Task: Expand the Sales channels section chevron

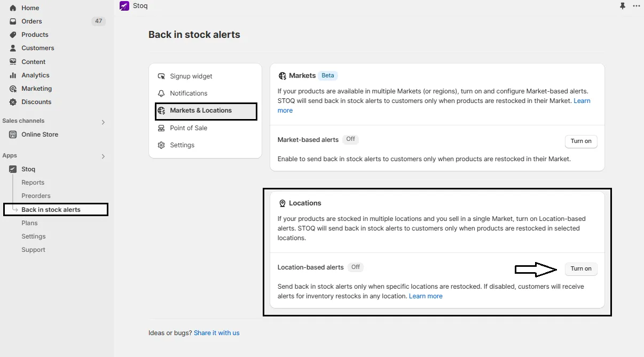Action: click(103, 122)
